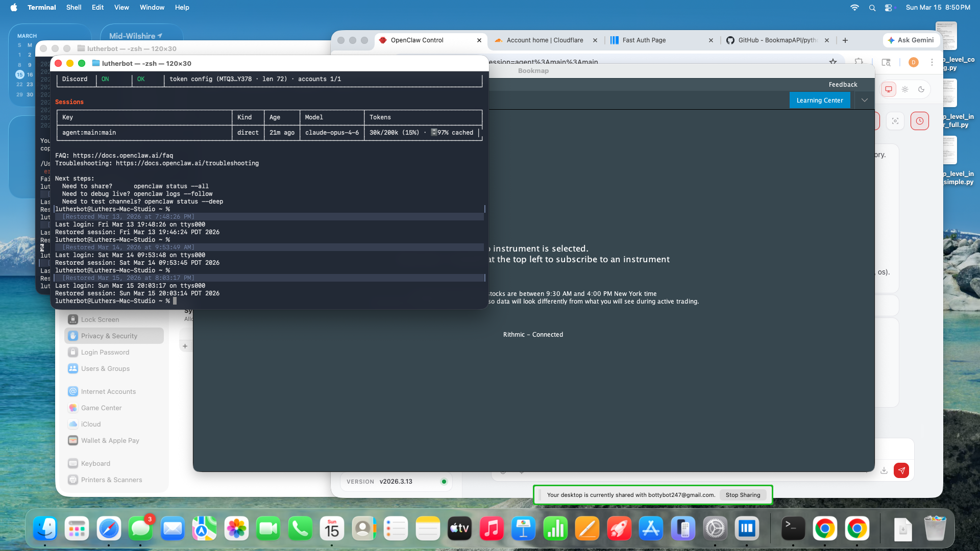Image resolution: width=980 pixels, height=551 pixels.
Task: Open the Shell menu in menu bar
Action: coord(73,7)
